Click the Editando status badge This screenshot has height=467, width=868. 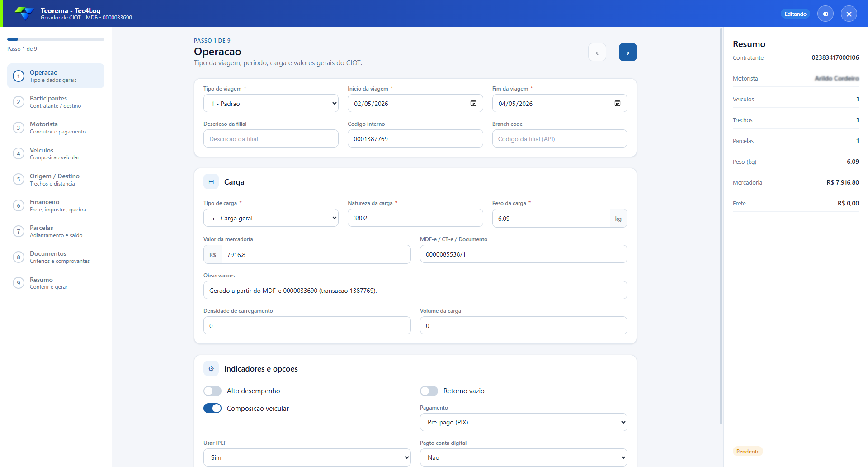tap(795, 14)
